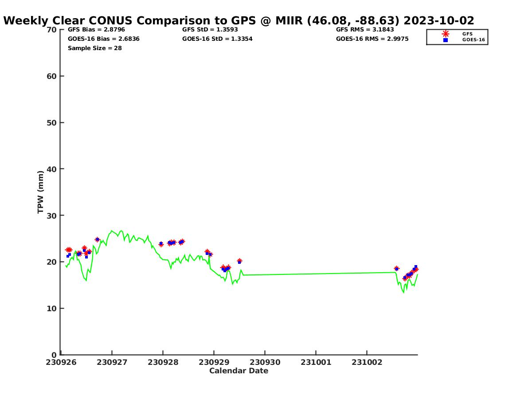Select the 231002 date tick label
532x399 pixels.
point(367,362)
